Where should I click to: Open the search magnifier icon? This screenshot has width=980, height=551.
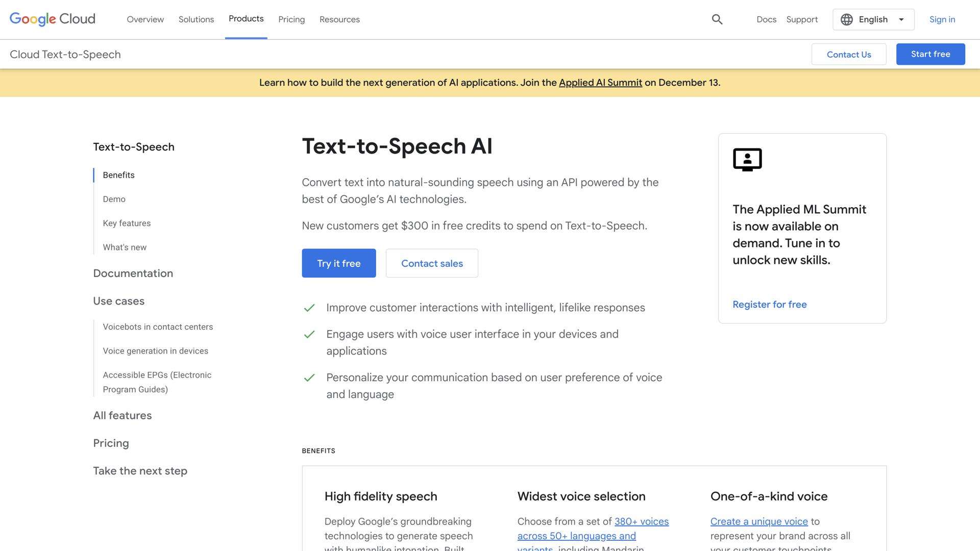(717, 19)
